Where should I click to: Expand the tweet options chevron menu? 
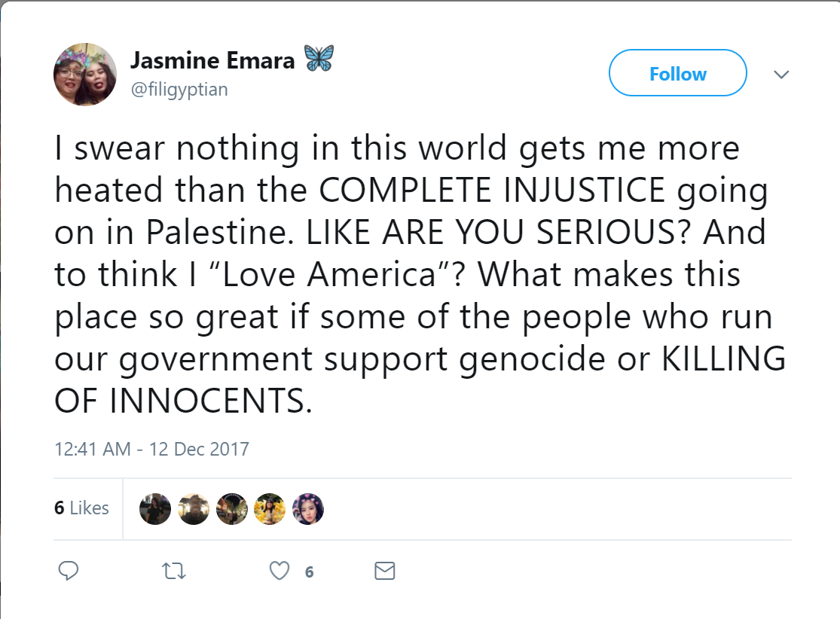click(x=781, y=75)
